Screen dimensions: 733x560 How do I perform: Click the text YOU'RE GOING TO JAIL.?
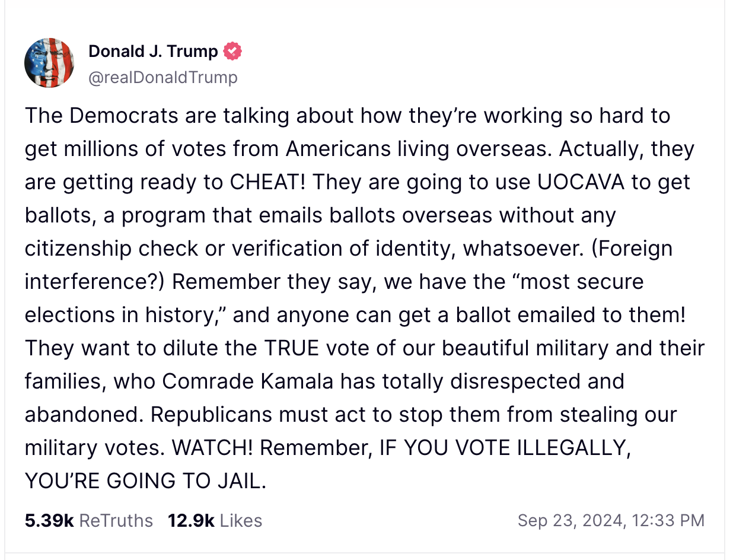145,481
